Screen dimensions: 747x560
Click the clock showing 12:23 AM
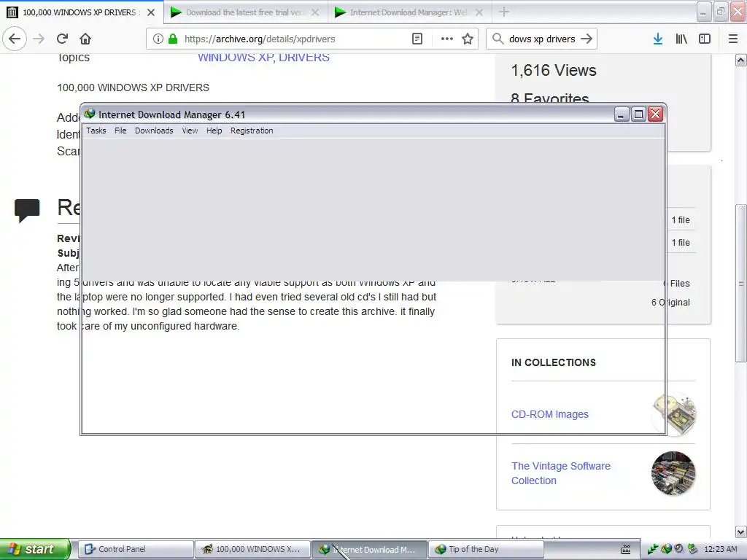pyautogui.click(x=720, y=549)
